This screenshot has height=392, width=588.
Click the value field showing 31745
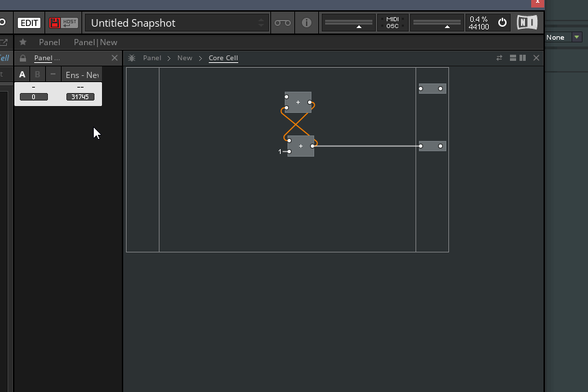[80, 97]
